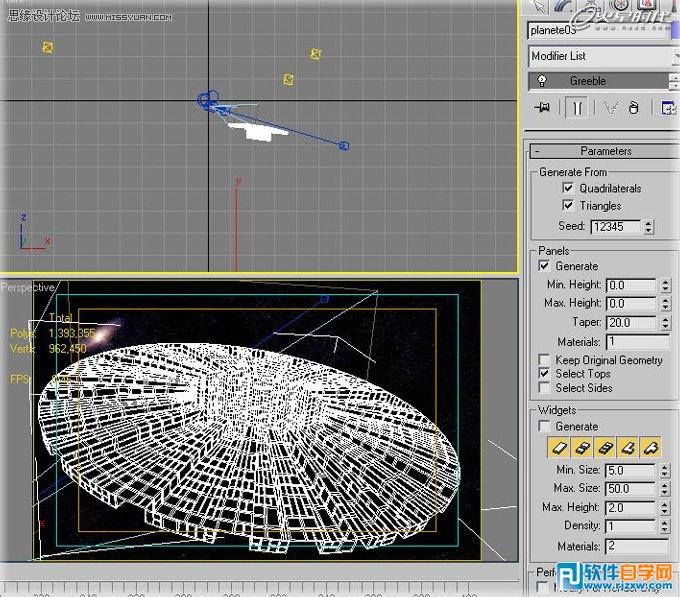This screenshot has width=680, height=597.
Task: Click the greebled disc in Perspective viewport
Action: pyautogui.click(x=247, y=447)
